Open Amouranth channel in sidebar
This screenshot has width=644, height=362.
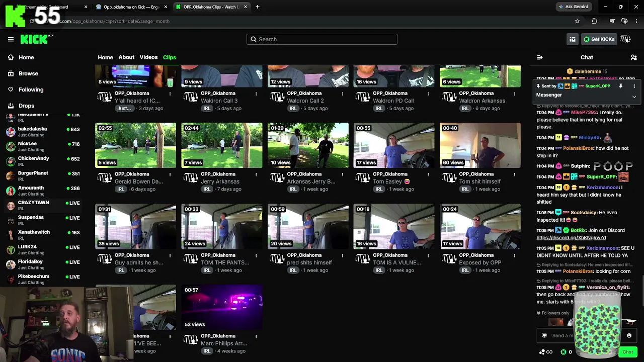[x=43, y=191]
